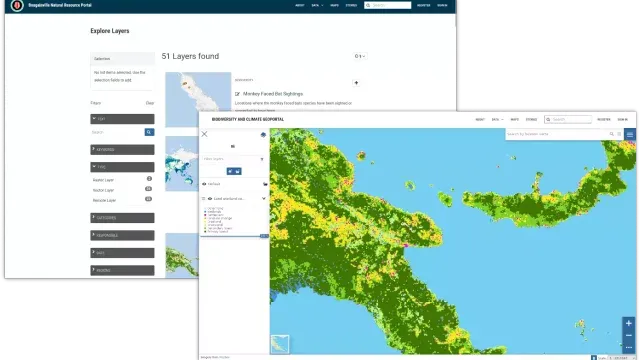Image resolution: width=640 pixels, height=360 pixels.
Task: Click Sign In in the Biodiversity Geoportal navbar
Action: click(622, 120)
